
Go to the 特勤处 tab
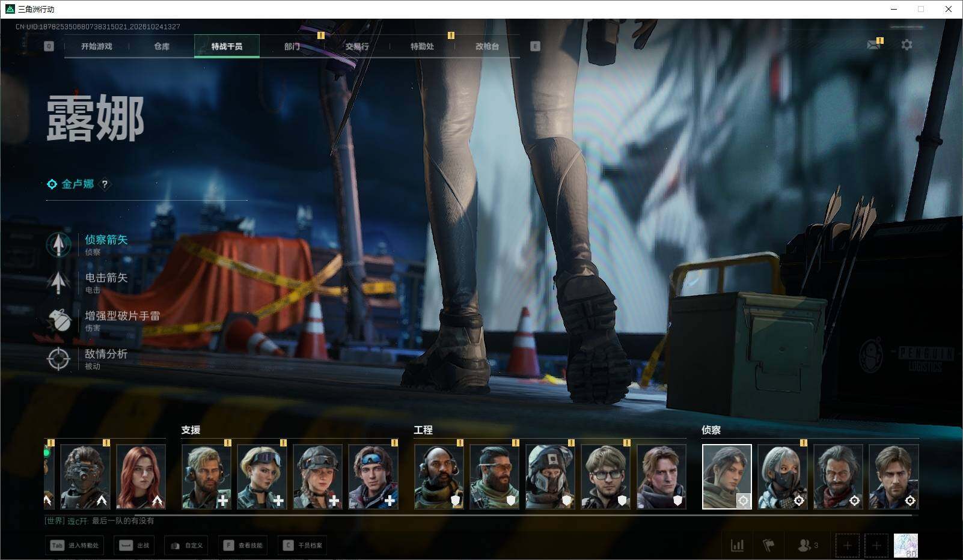tap(422, 46)
